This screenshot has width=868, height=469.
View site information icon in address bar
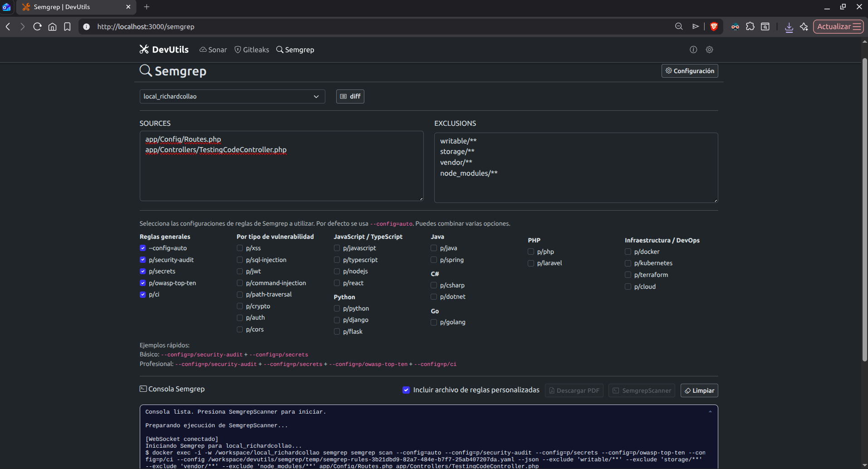tap(87, 27)
